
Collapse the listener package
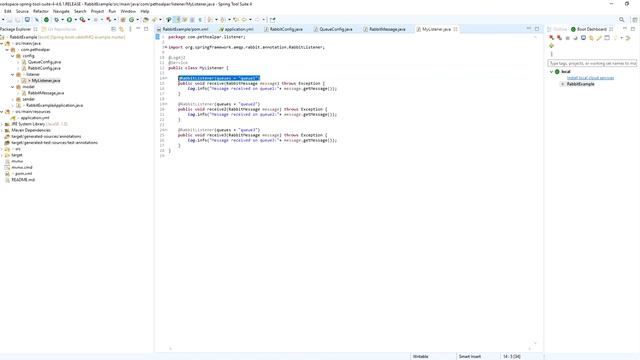13,74
